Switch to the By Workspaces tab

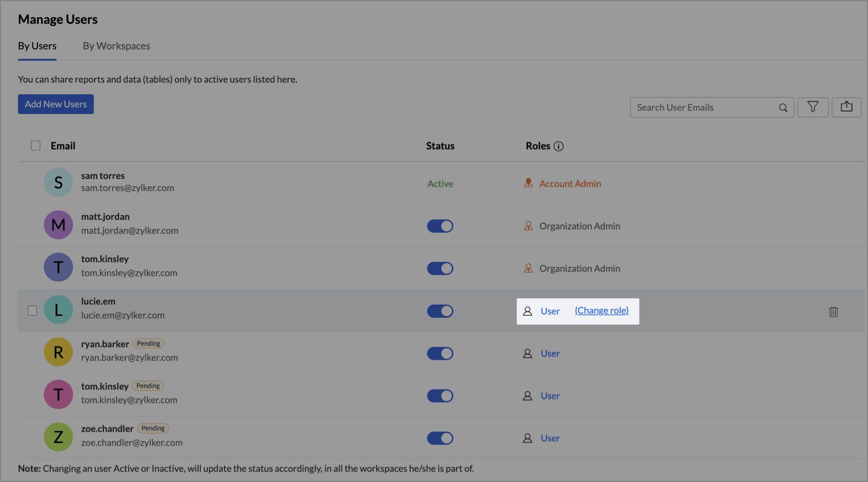(x=116, y=46)
